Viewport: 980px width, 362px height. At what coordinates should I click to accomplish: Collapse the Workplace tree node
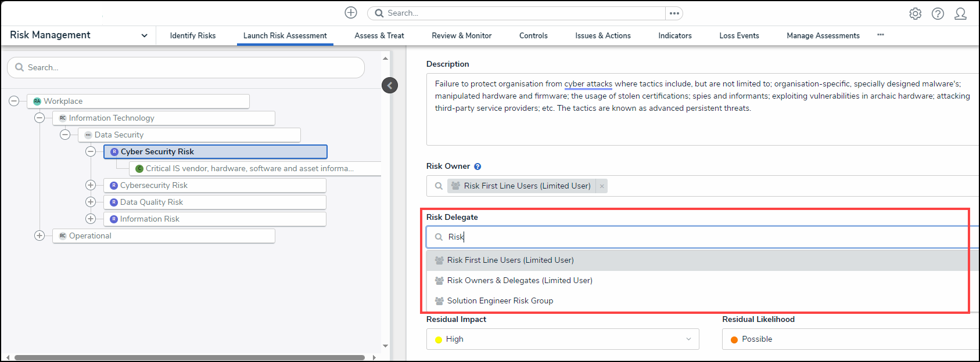click(14, 101)
